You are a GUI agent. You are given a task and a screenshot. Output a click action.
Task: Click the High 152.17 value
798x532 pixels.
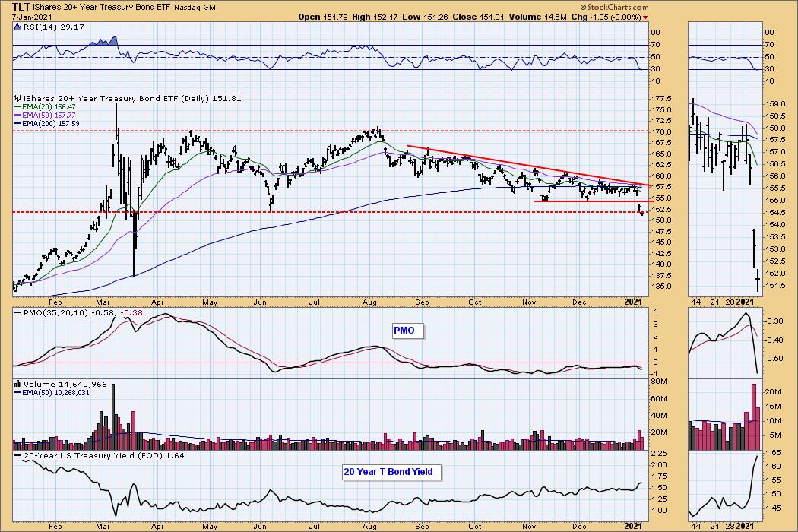pos(375,17)
